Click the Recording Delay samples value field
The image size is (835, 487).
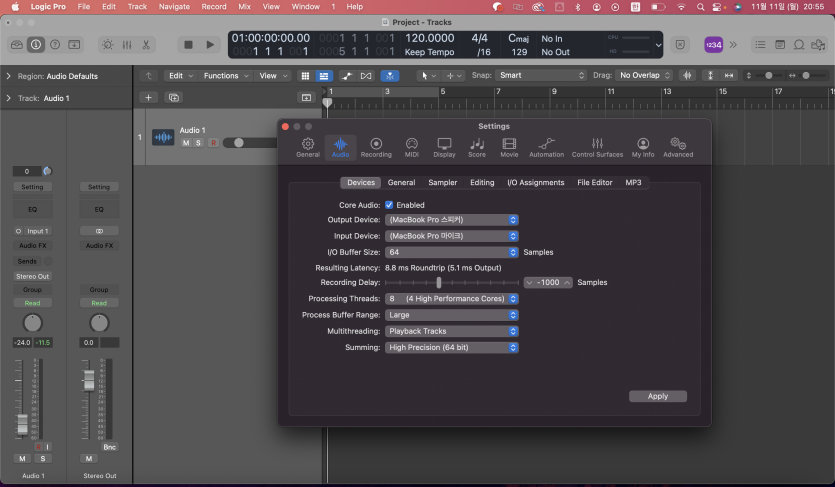click(548, 283)
